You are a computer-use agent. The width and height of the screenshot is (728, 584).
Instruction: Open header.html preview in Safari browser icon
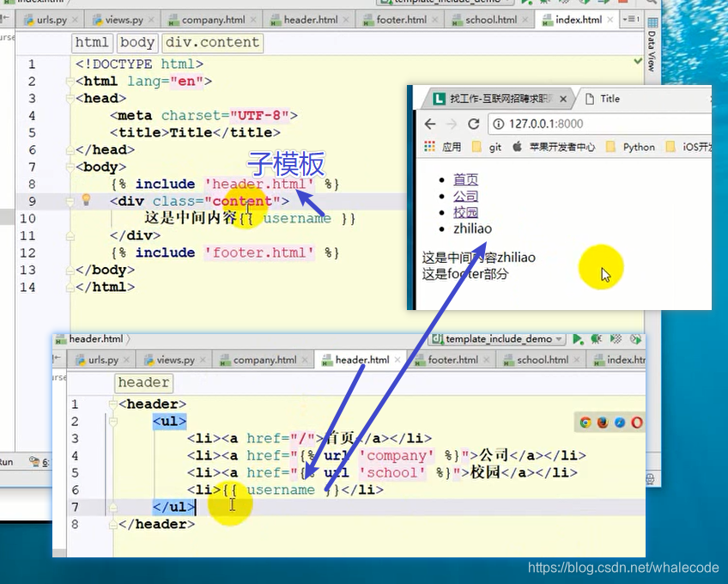620,423
